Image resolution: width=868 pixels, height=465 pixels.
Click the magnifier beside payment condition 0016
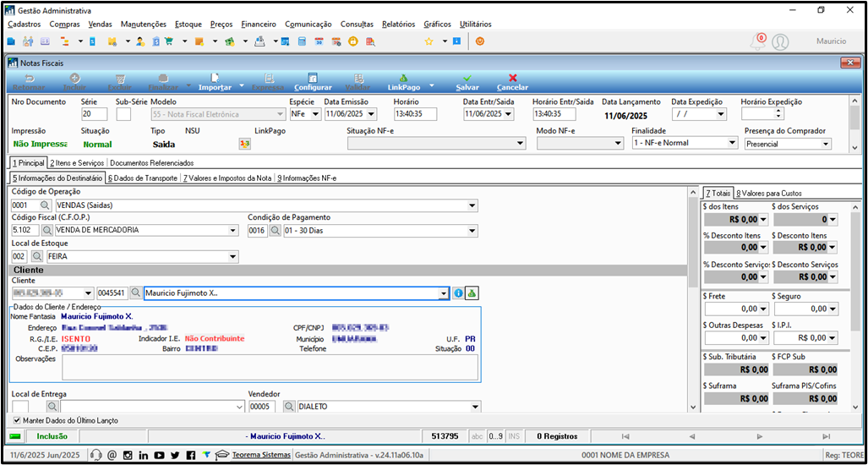point(276,230)
